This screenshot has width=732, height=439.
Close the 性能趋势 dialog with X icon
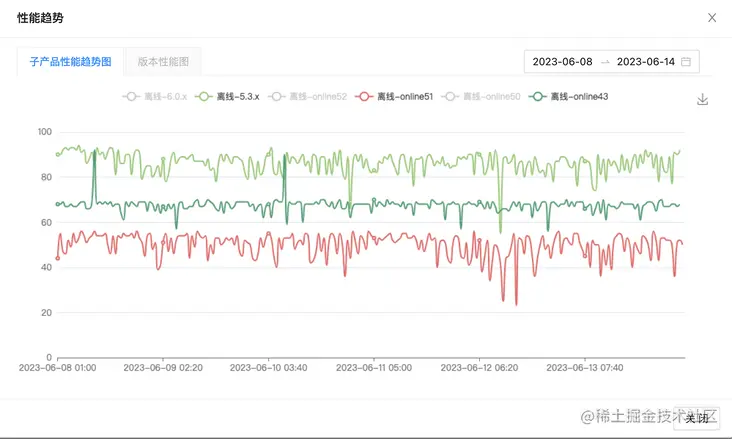point(711,18)
